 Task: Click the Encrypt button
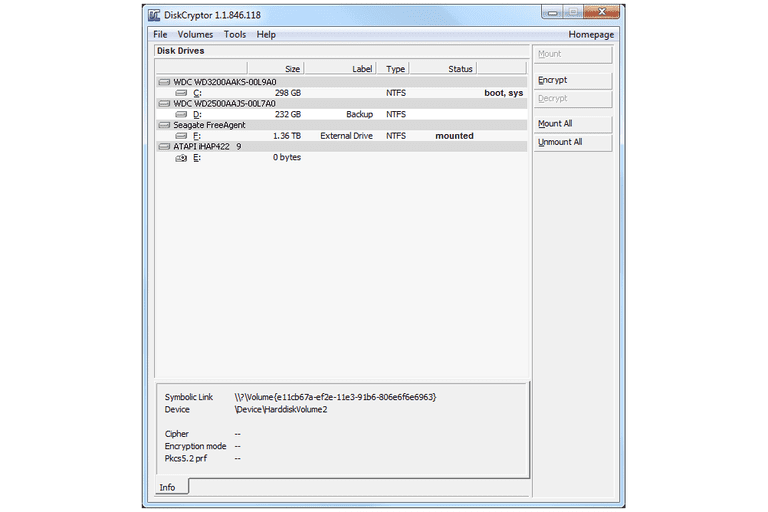573,80
